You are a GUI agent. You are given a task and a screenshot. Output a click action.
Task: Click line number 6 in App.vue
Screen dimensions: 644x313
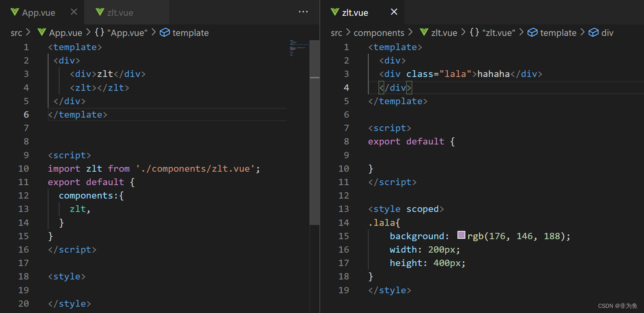tap(26, 114)
